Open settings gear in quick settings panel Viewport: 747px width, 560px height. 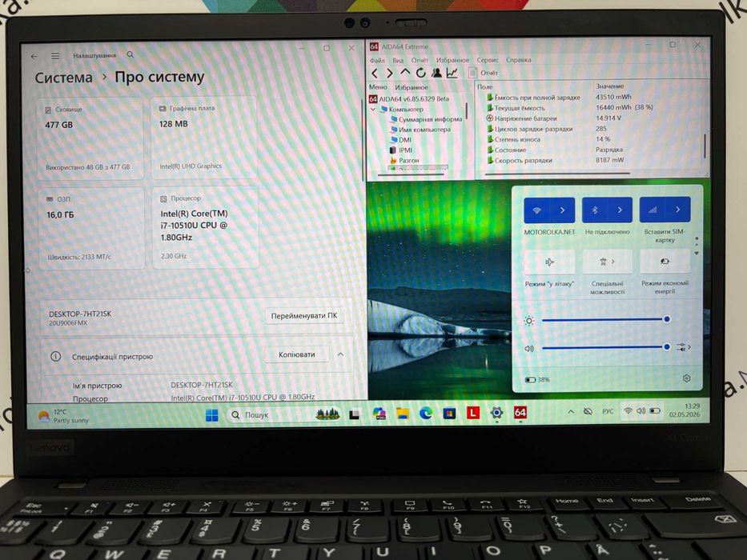[x=686, y=378]
